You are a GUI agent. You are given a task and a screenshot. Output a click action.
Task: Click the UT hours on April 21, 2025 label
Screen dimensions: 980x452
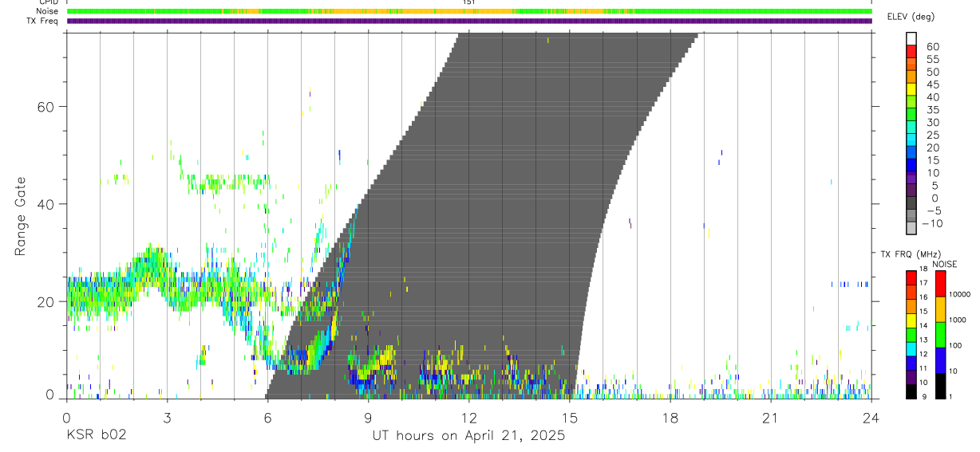click(468, 436)
